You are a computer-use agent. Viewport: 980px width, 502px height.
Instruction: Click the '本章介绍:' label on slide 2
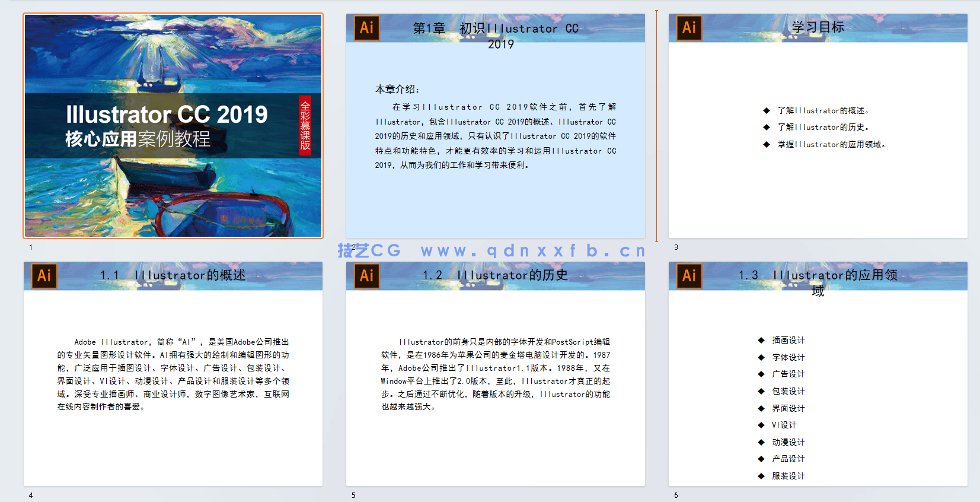398,89
